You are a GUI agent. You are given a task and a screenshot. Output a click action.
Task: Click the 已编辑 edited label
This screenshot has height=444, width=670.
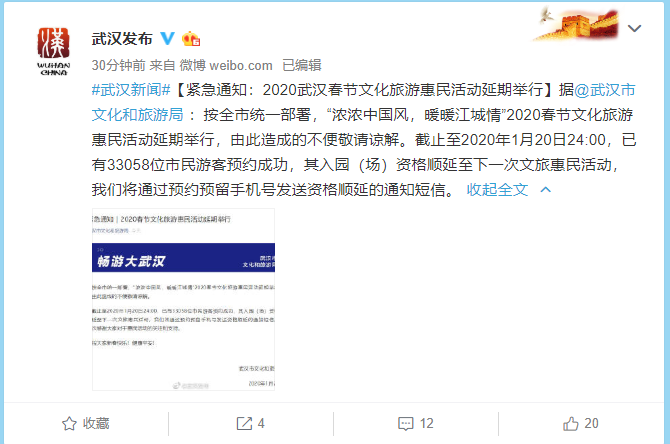tap(302, 65)
